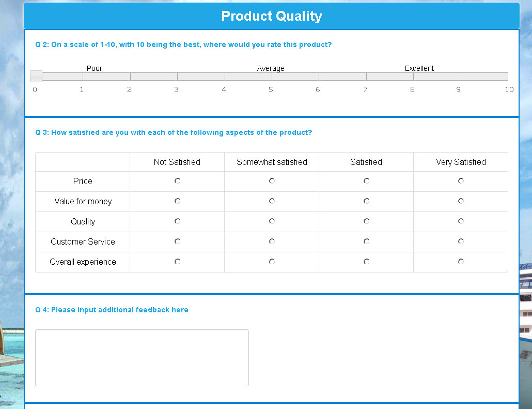Viewport: 532px width, 409px height.
Task: Click the Product Quality header bar
Action: tap(271, 16)
